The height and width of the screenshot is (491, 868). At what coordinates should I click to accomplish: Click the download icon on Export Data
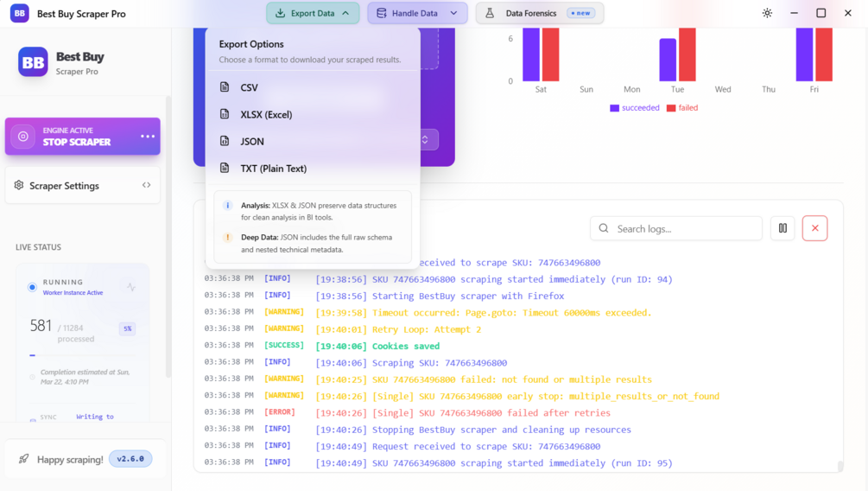tap(280, 13)
